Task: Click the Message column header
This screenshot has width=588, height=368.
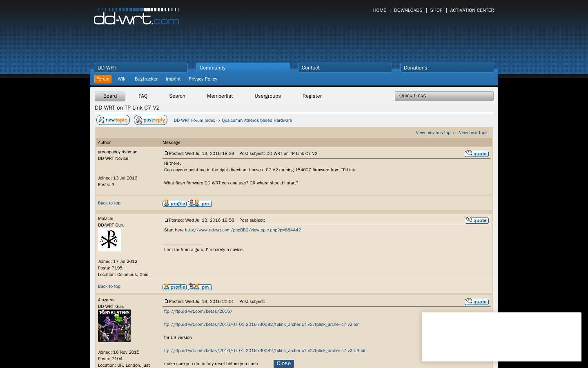Action: point(171,142)
